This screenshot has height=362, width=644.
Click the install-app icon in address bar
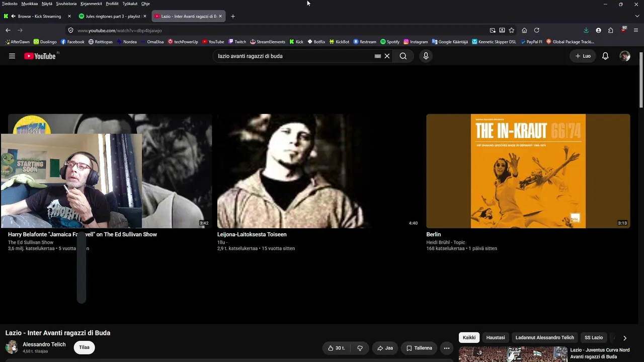pos(502,30)
